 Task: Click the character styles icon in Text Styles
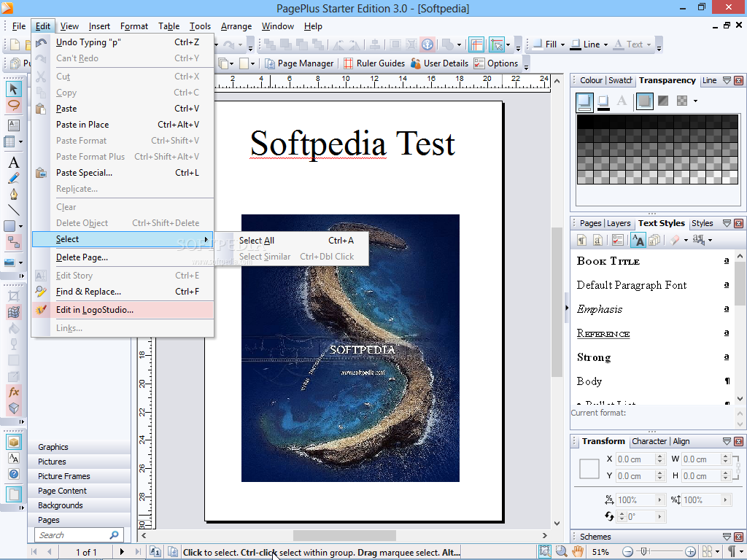[598, 240]
